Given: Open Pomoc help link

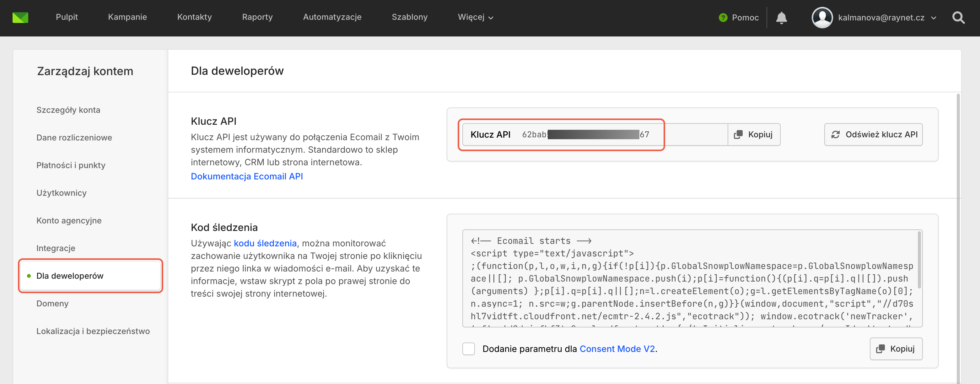Looking at the screenshot, I should pos(745,18).
